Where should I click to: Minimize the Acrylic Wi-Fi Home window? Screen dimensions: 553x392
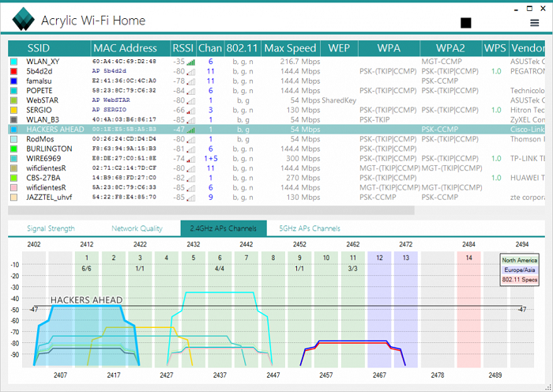tap(517, 9)
